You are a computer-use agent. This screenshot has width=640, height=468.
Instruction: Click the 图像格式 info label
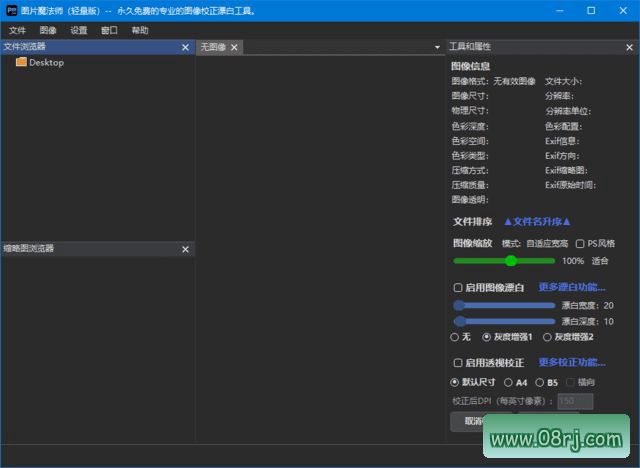point(469,81)
